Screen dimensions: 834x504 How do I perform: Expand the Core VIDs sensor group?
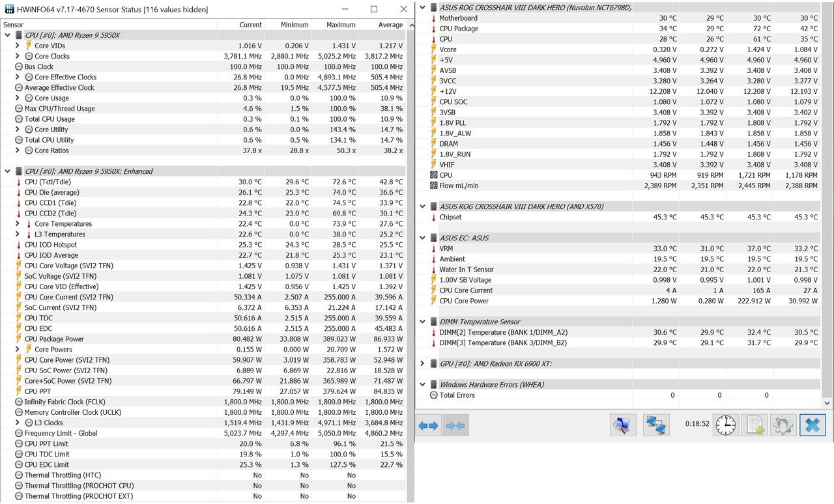[18, 46]
